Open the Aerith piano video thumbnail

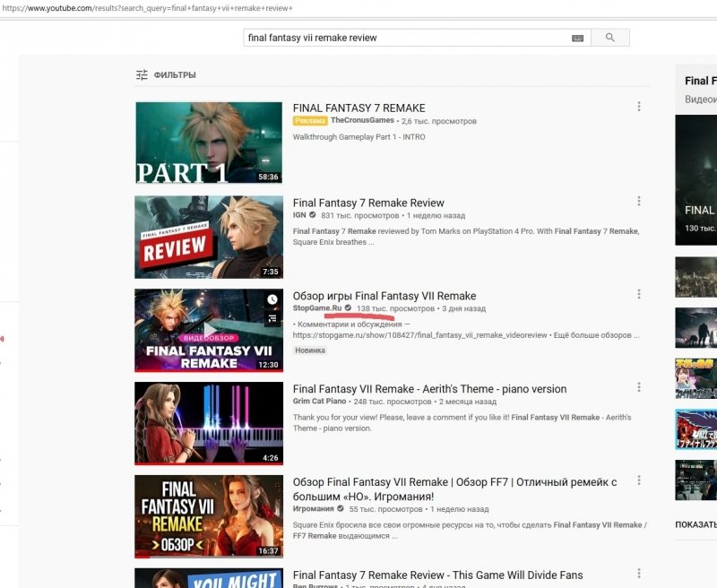point(209,423)
